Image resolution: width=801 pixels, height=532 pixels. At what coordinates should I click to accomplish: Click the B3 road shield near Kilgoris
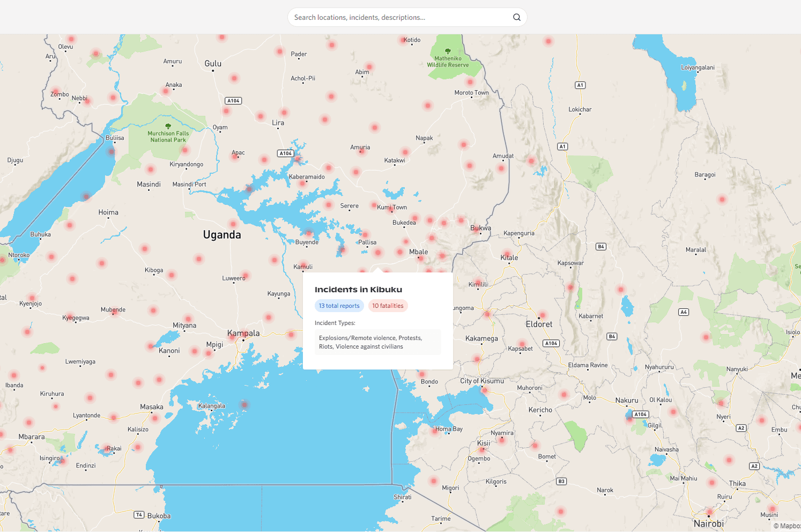(561, 482)
